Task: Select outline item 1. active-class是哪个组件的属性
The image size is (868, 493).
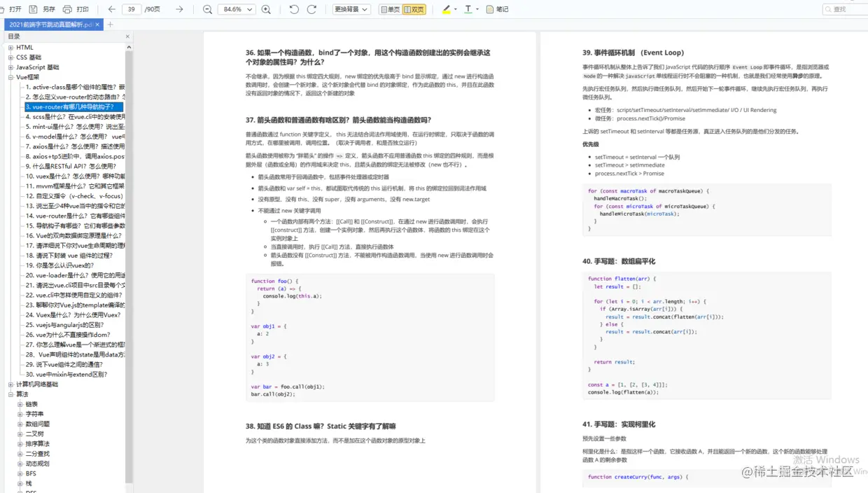Action: click(x=75, y=87)
